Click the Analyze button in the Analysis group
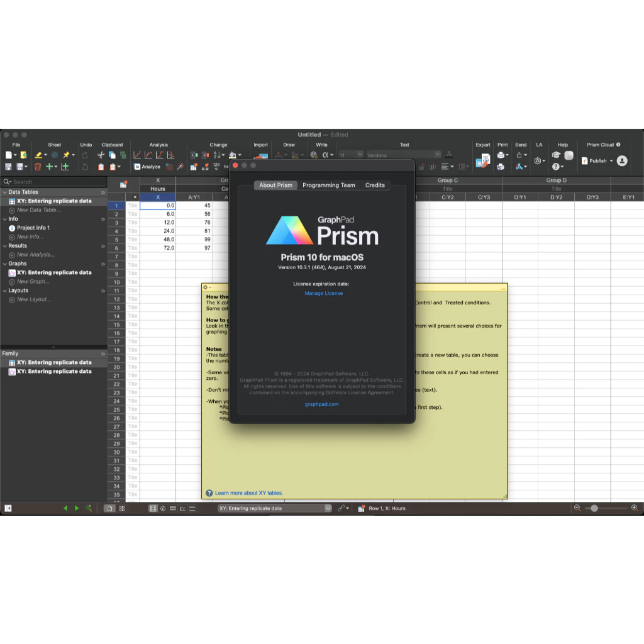The width and height of the screenshot is (644, 644). click(x=147, y=167)
